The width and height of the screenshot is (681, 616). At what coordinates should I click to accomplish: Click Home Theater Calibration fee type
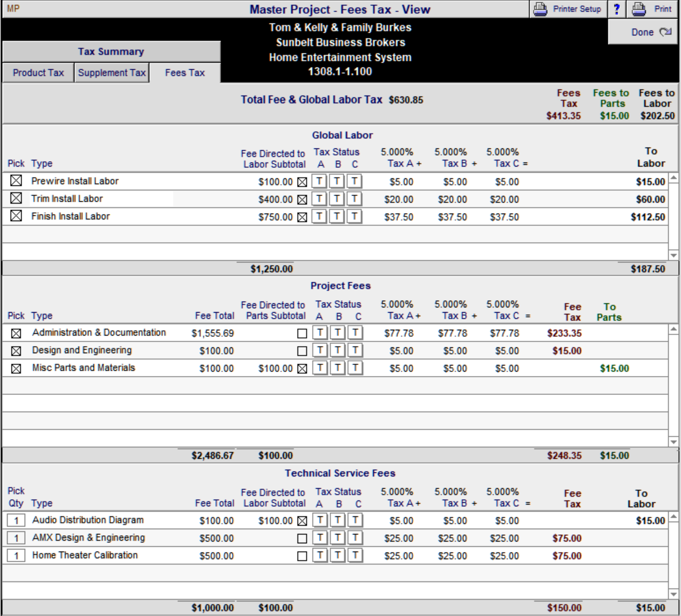(85, 555)
